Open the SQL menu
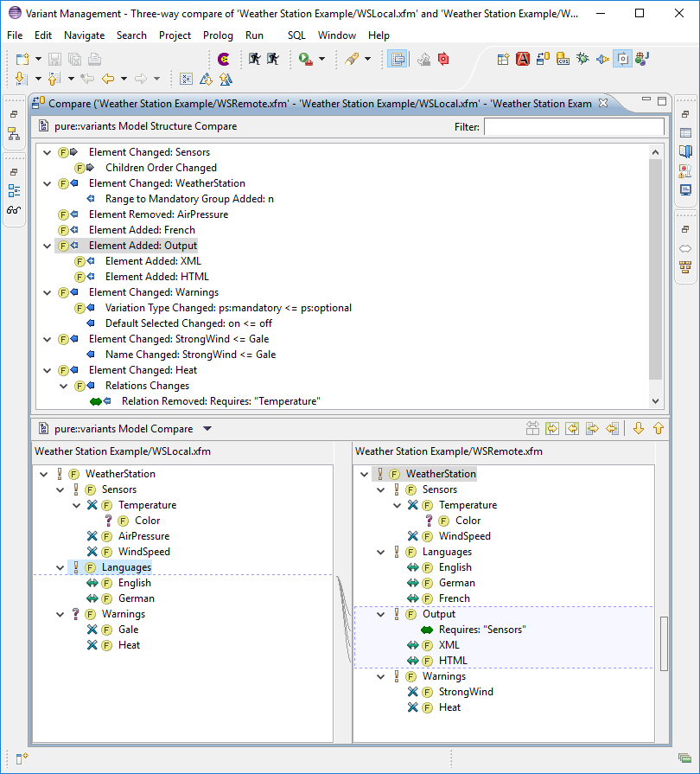Screen dimensions: 700x774 click(296, 35)
